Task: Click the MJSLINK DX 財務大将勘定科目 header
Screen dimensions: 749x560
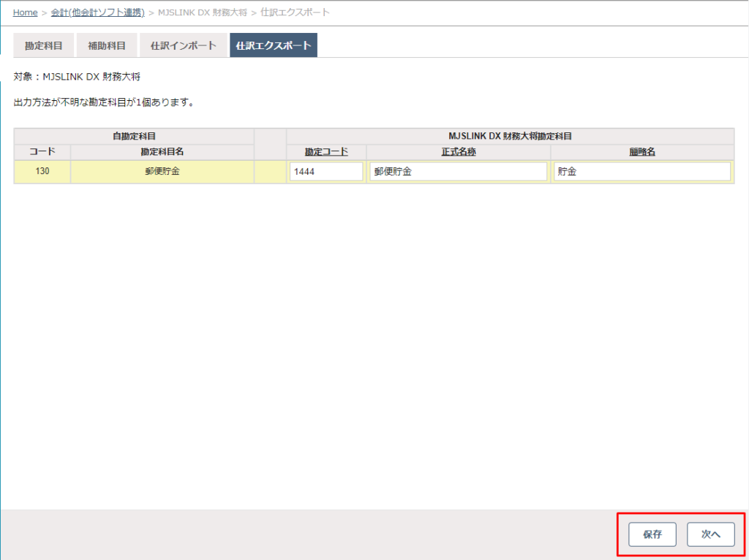Action: (x=510, y=136)
